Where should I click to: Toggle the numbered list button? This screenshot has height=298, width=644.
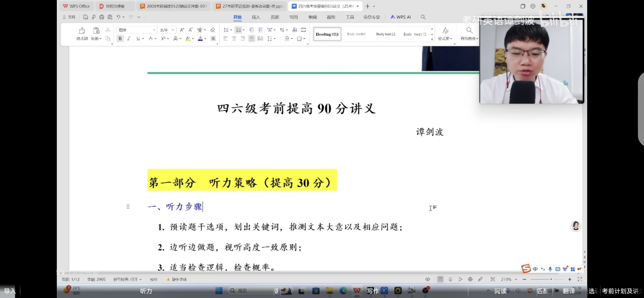pyautogui.click(x=238, y=30)
